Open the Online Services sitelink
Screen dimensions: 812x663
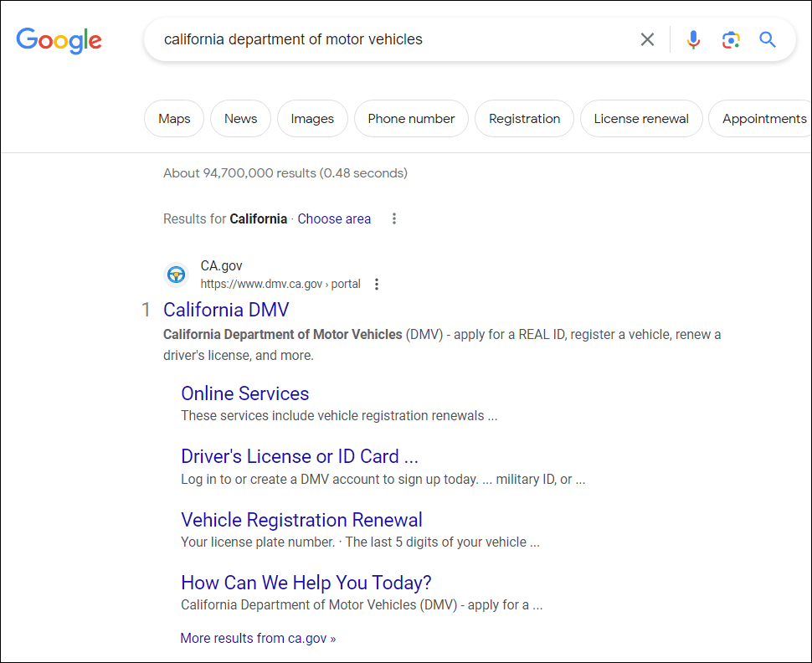(245, 393)
